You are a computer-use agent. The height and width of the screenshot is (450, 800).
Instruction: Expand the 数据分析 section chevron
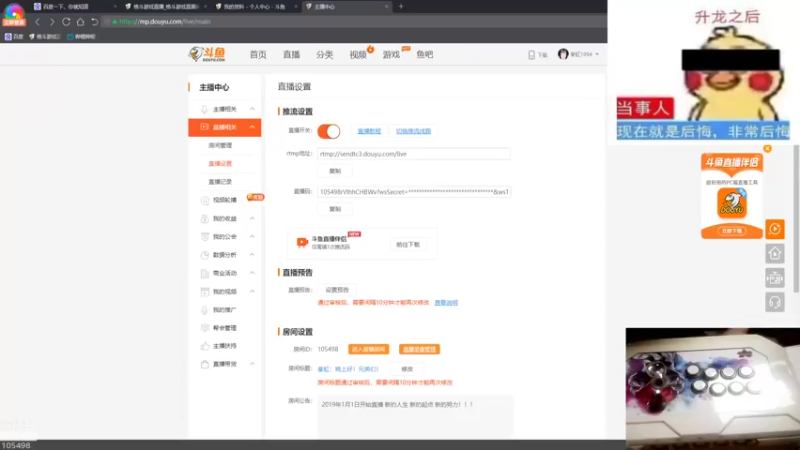click(252, 255)
